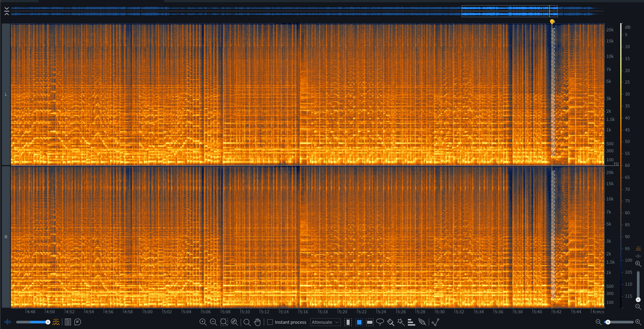Open the Attenuate mode dropdown
The height and width of the screenshot is (329, 644).
click(x=325, y=322)
